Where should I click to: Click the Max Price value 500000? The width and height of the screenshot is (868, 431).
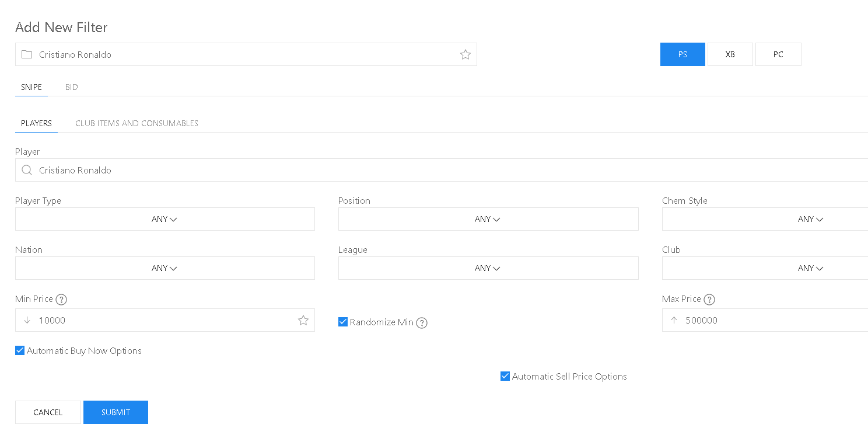[702, 321]
